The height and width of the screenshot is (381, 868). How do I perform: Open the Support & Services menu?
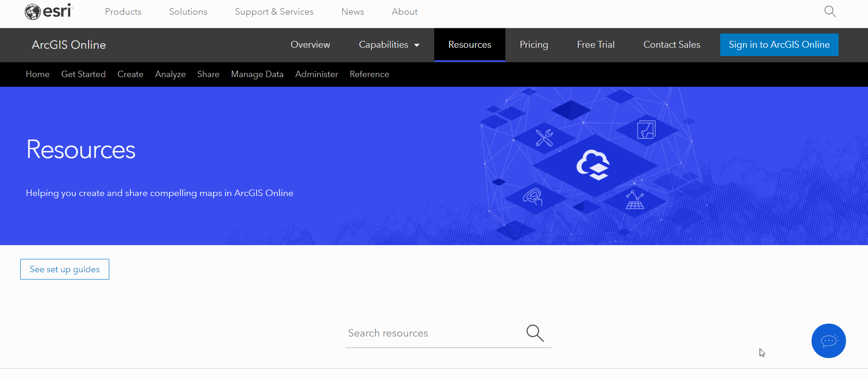pyautogui.click(x=274, y=12)
